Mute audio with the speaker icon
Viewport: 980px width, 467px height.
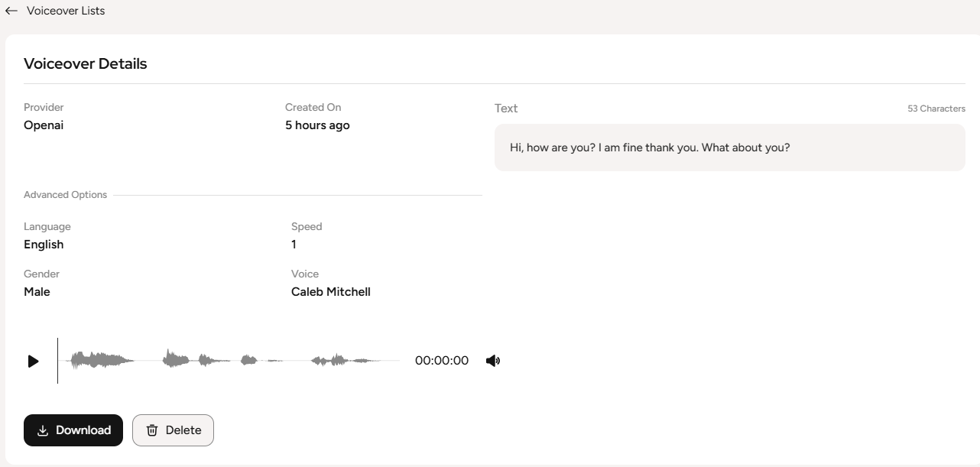[493, 361]
